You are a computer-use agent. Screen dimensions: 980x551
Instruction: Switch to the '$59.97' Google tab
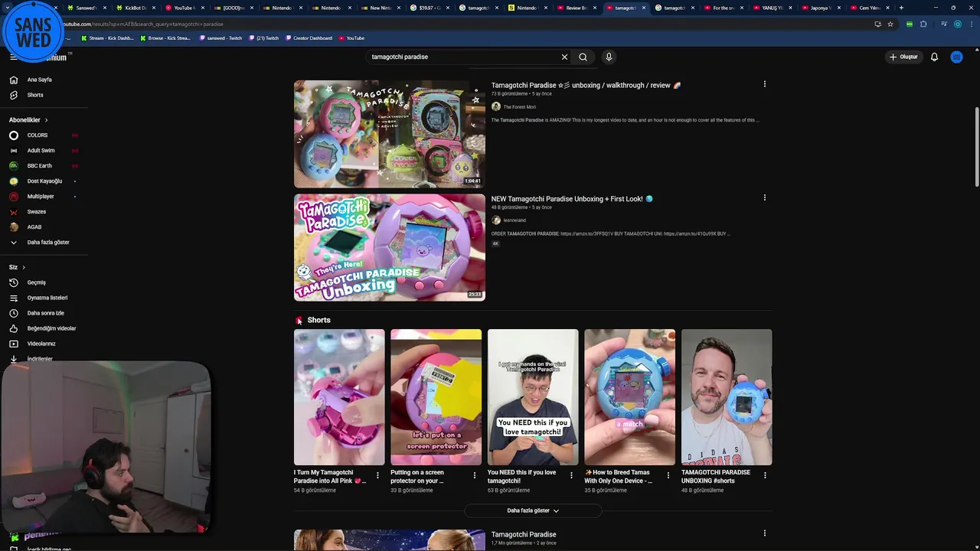[431, 8]
